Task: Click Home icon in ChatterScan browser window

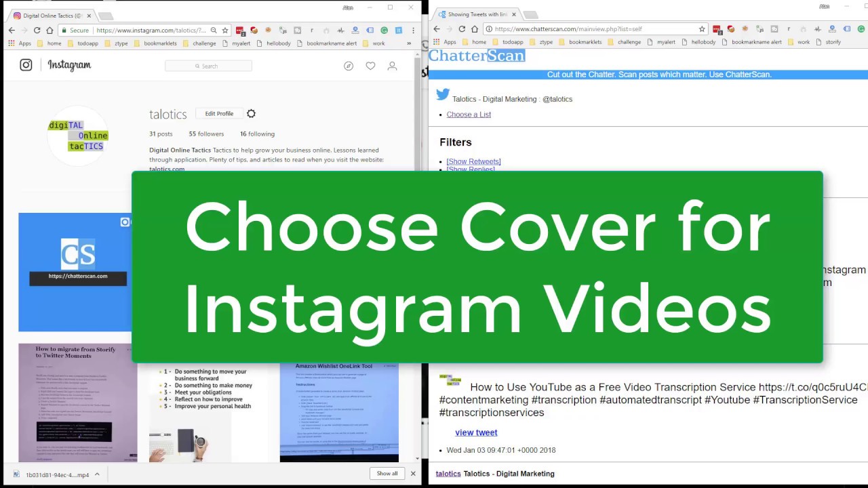Action: (x=475, y=29)
